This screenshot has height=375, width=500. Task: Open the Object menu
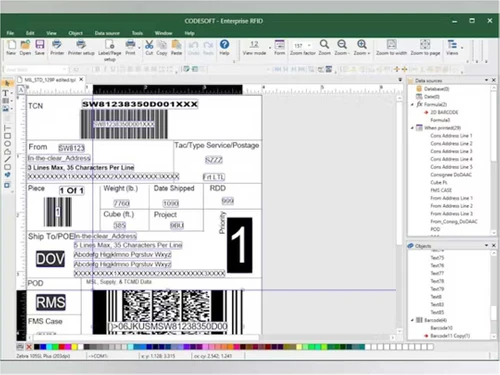pos(76,33)
